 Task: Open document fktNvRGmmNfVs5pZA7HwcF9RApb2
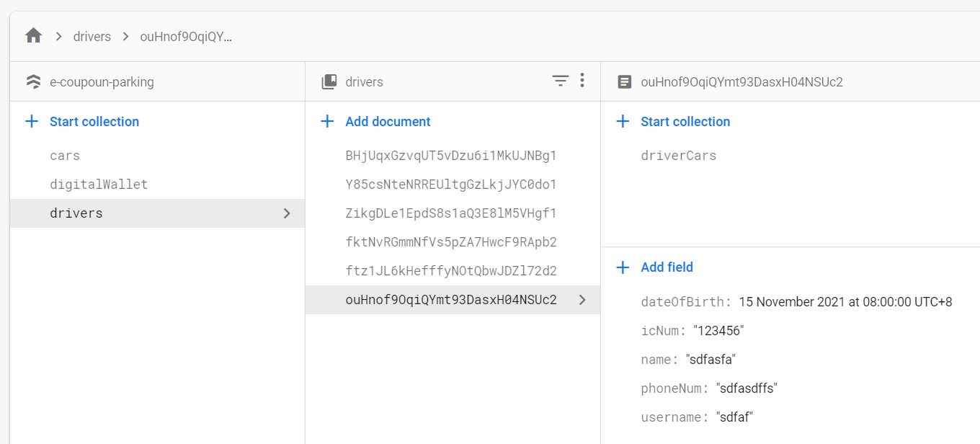tap(453, 242)
